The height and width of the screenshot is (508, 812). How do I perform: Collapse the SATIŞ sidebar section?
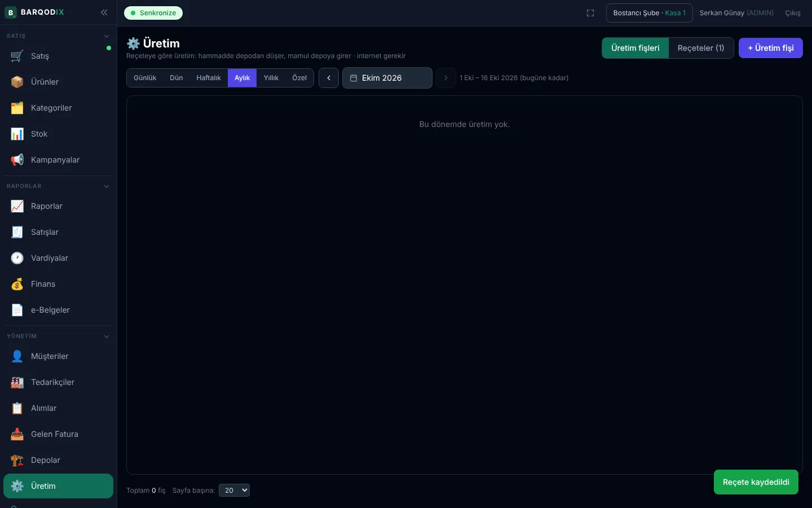pos(107,36)
